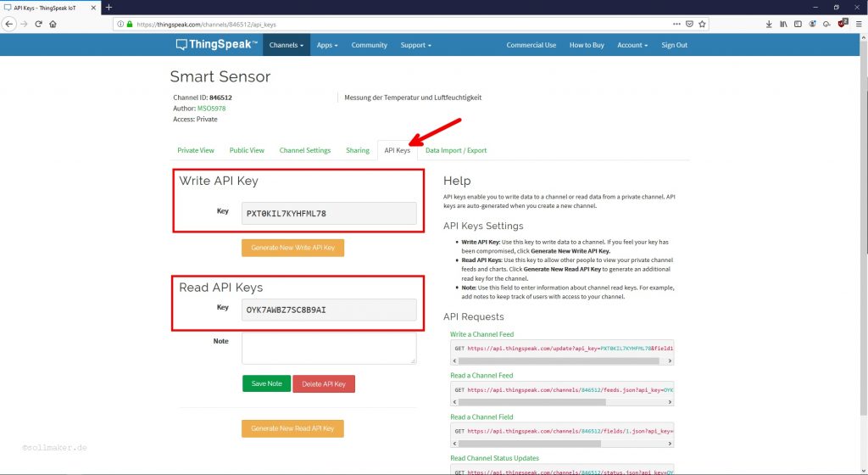This screenshot has width=868, height=475.
Task: Open the Firefox account icon
Action: [812, 24]
